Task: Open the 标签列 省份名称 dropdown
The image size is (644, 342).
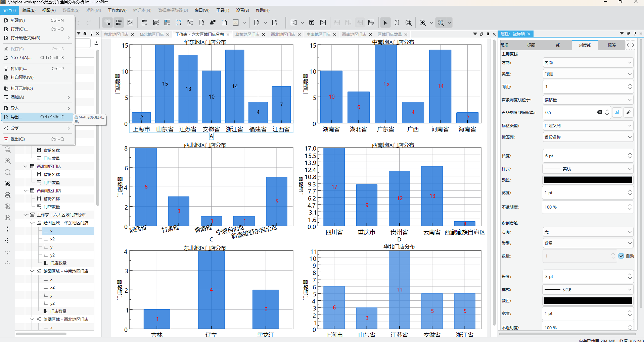Action: (x=588, y=137)
